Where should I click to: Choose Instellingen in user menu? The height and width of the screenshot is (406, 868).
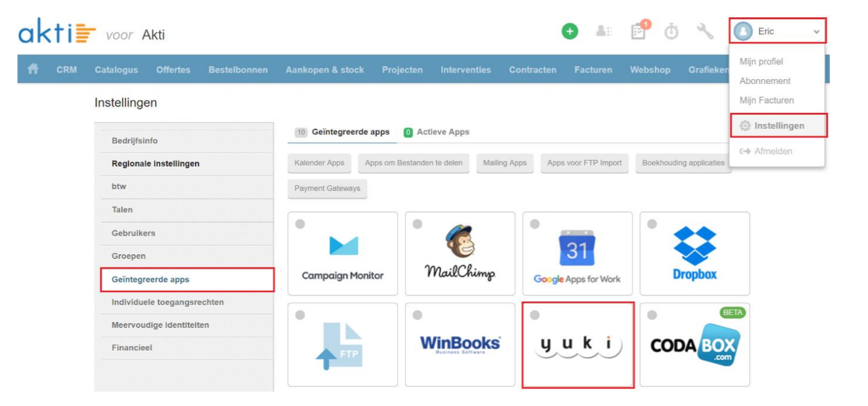coord(779,125)
